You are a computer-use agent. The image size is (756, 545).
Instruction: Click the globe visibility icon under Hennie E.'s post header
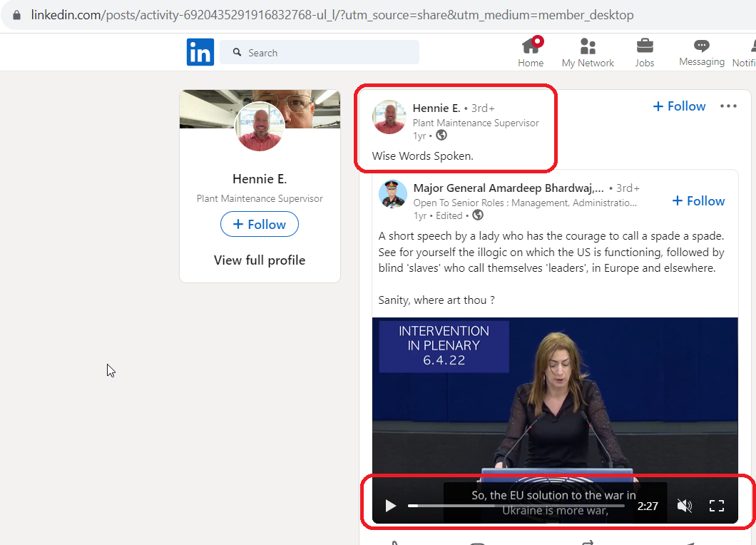[441, 136]
